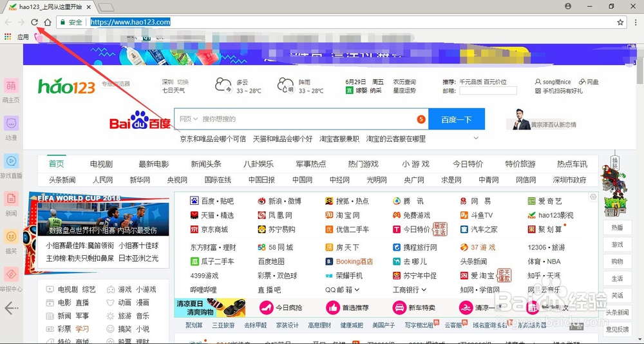This screenshot has width=644, height=344.
Task: Open the 网盘 link
Action: click(x=589, y=82)
